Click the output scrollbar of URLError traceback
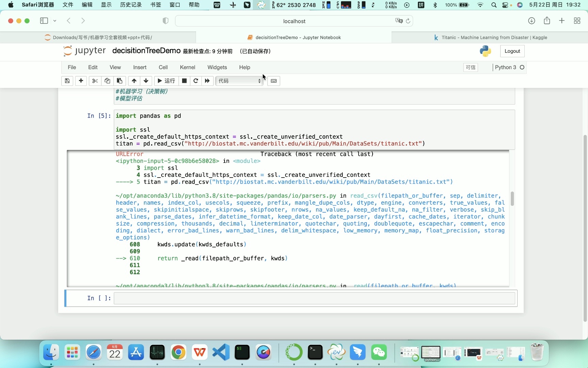The height and width of the screenshot is (368, 588). (512, 199)
